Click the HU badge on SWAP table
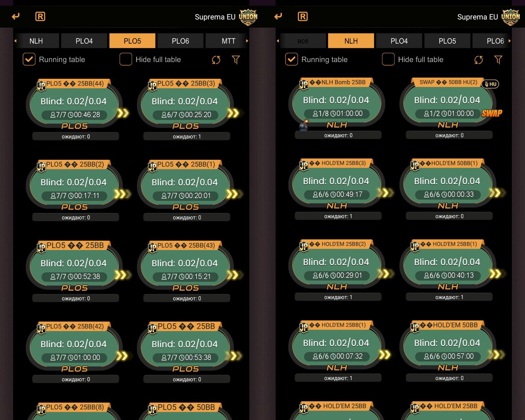The width and height of the screenshot is (525, 420). [490, 84]
